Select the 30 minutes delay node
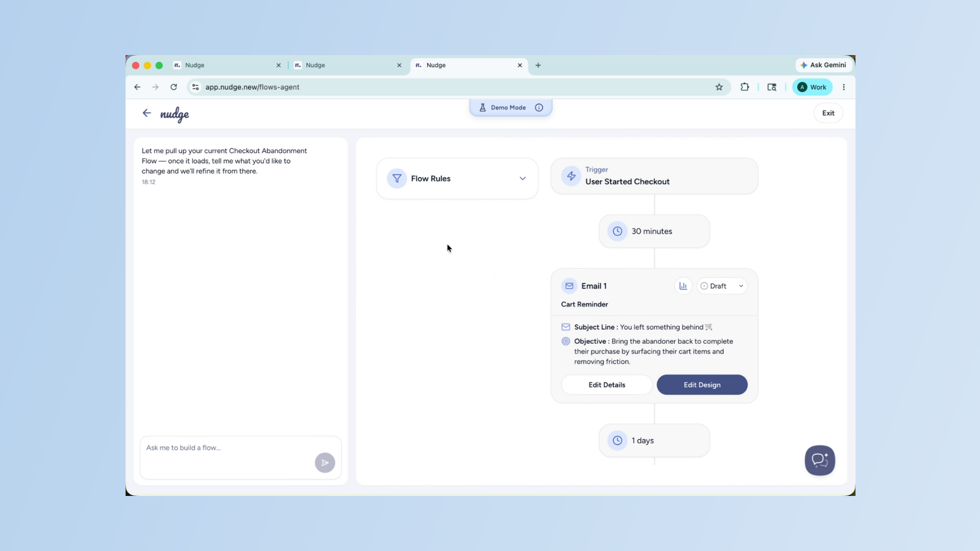 [654, 231]
